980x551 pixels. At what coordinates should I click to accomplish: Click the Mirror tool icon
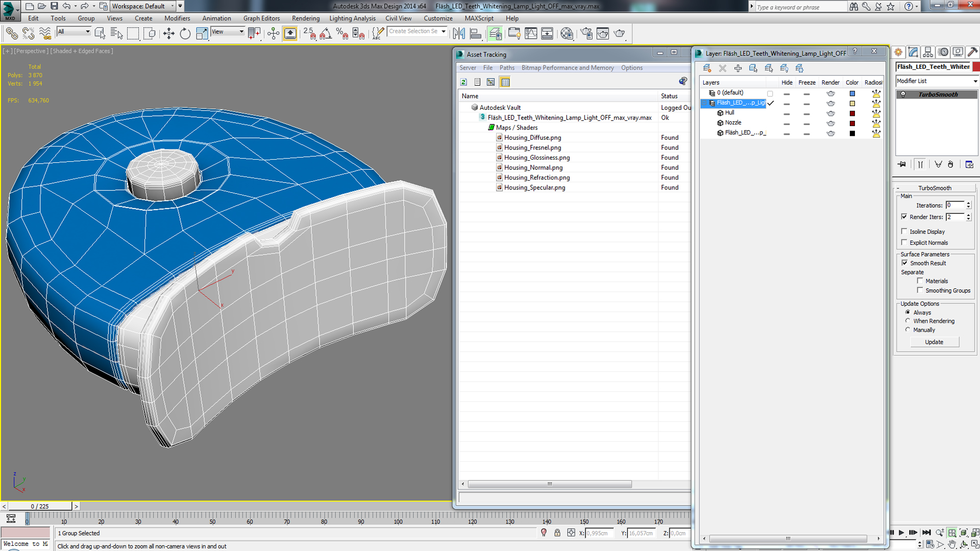point(459,34)
